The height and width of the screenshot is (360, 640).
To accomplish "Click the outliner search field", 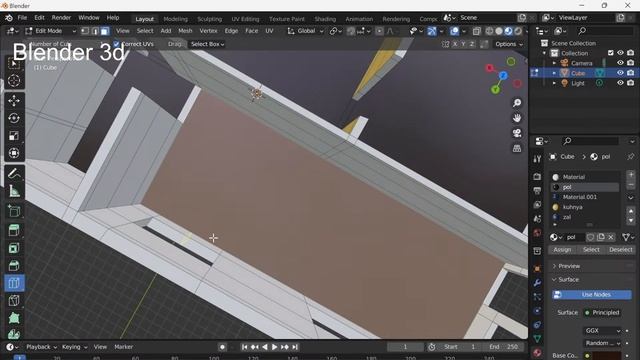I will point(606,31).
